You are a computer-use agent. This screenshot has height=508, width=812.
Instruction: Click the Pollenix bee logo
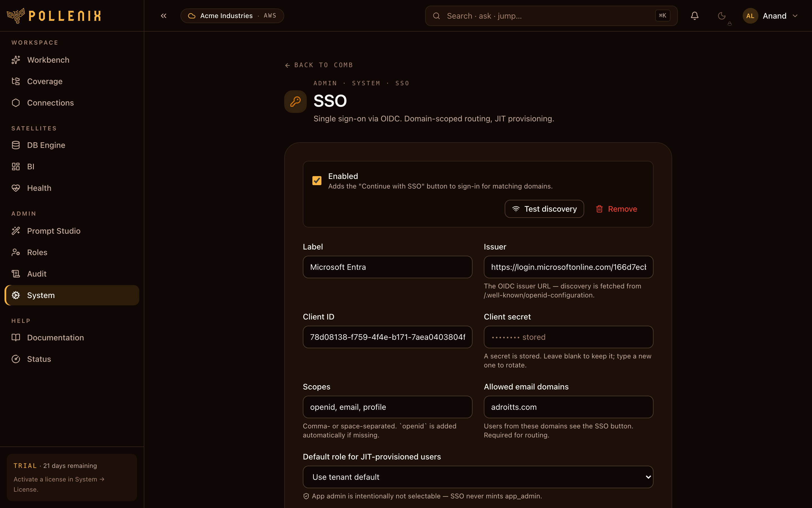16,16
